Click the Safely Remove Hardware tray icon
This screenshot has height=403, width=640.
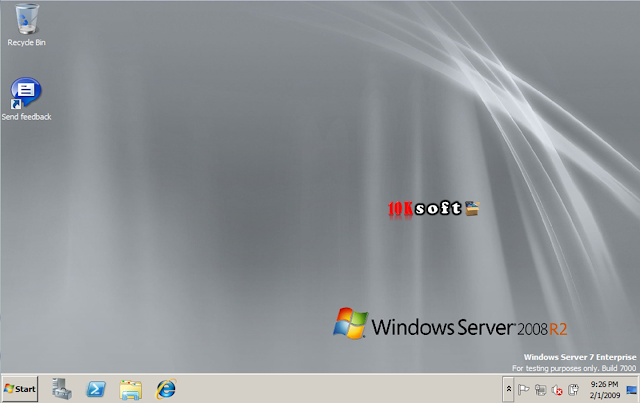click(573, 390)
